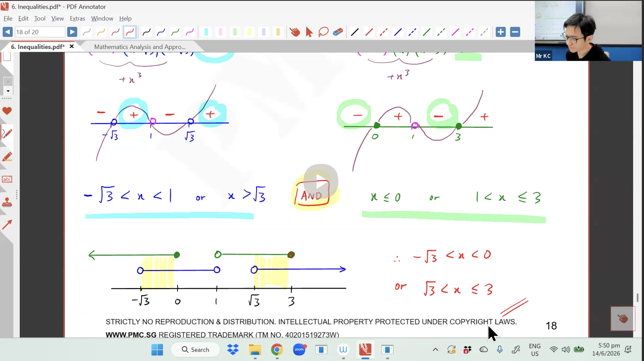Choose the orange highlighter swatch

click(278, 32)
